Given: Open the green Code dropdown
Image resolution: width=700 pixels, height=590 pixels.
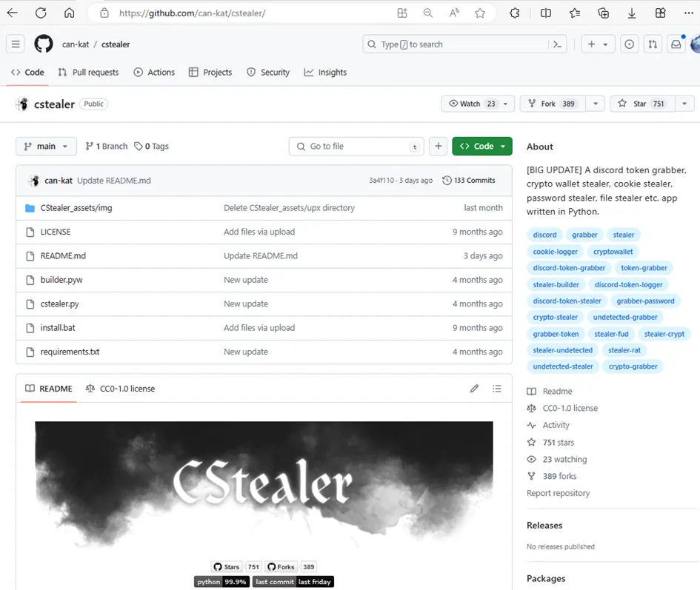Looking at the screenshot, I should tap(482, 147).
